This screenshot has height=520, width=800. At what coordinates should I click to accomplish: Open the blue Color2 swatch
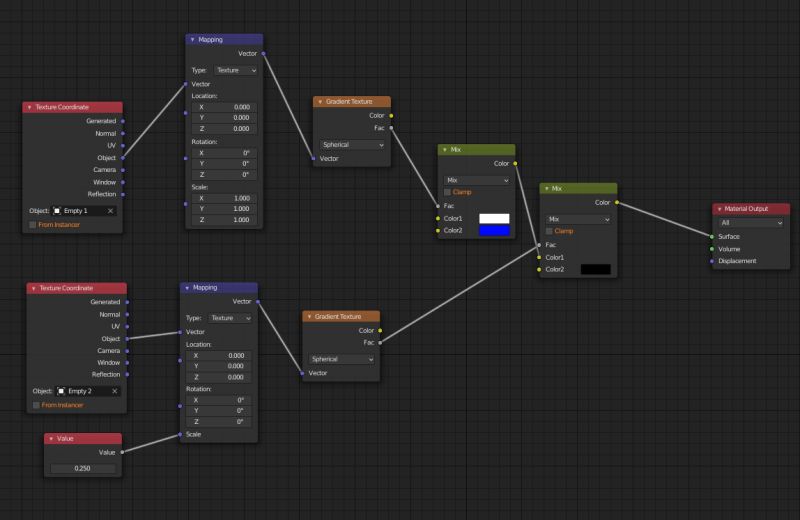(494, 231)
